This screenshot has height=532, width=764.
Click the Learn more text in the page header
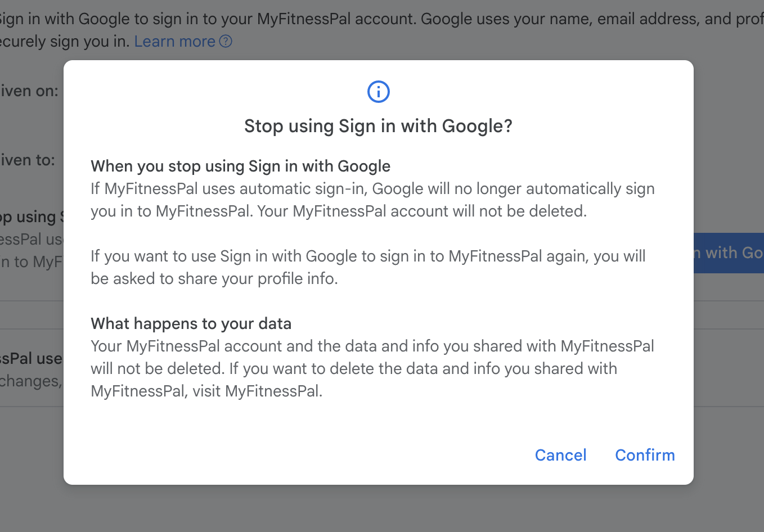pos(174,41)
